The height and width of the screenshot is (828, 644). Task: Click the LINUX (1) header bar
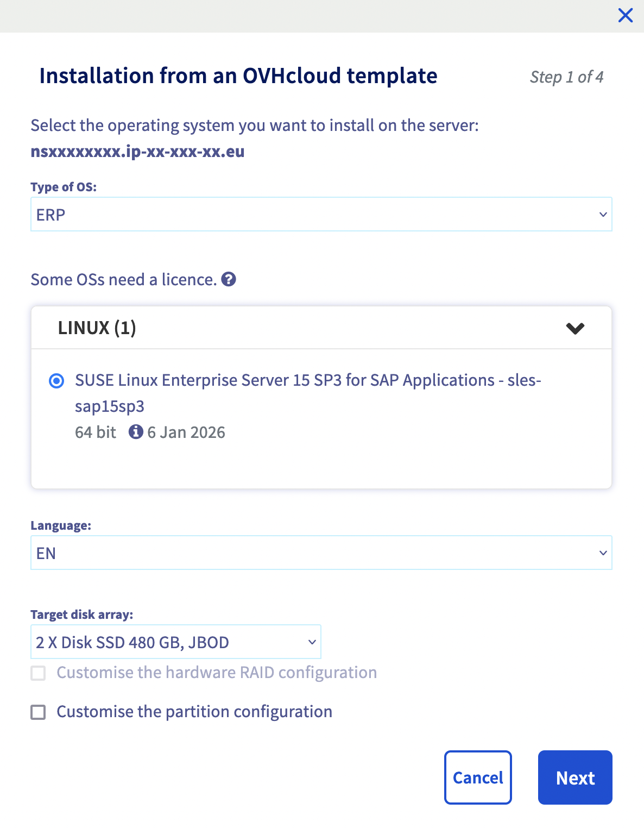tap(321, 328)
